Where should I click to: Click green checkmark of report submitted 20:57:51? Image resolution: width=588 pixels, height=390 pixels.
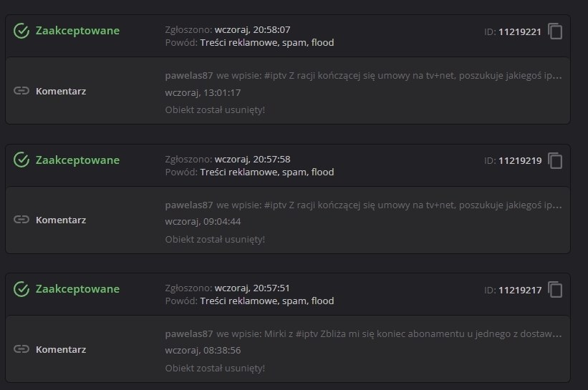[x=21, y=289]
